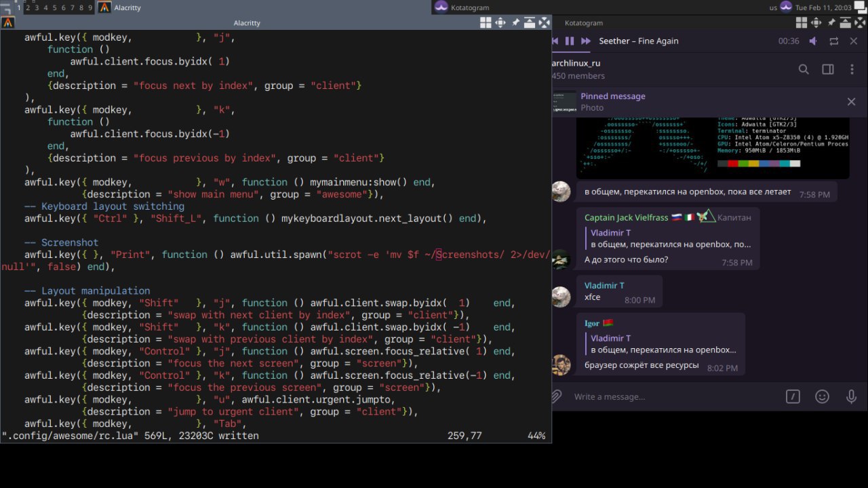Viewport: 868px width, 488px height.
Task: Open the bot commands slash button
Action: pos(793,396)
